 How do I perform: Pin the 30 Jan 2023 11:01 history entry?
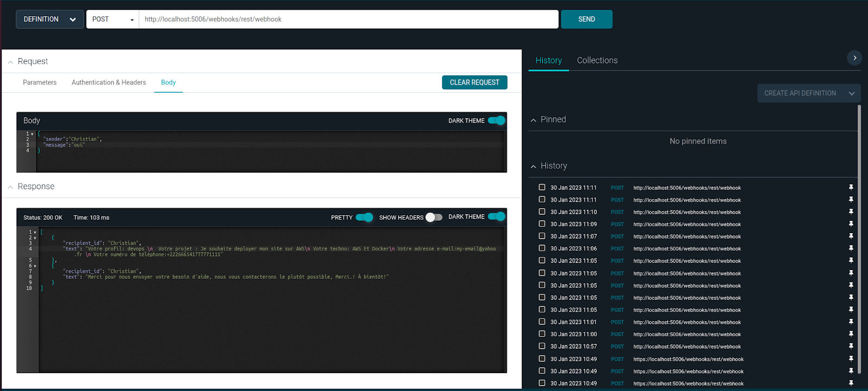pos(851,322)
